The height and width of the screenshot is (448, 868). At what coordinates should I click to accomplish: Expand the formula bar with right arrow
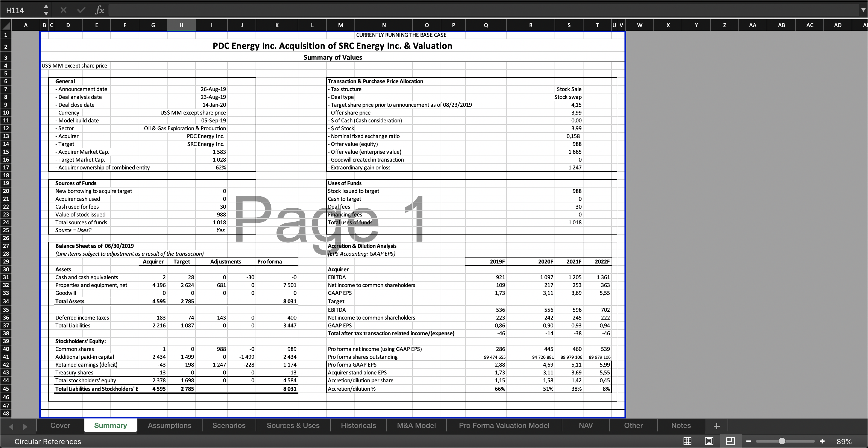[x=863, y=10]
